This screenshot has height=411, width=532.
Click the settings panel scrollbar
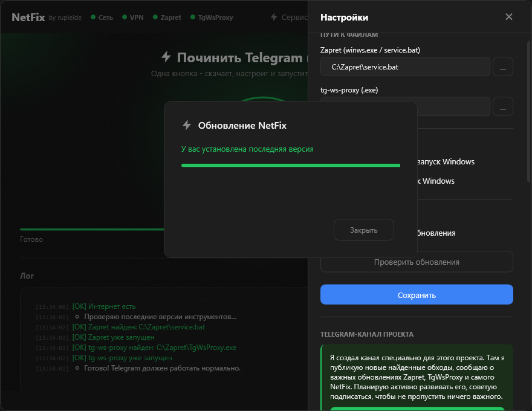click(x=528, y=112)
